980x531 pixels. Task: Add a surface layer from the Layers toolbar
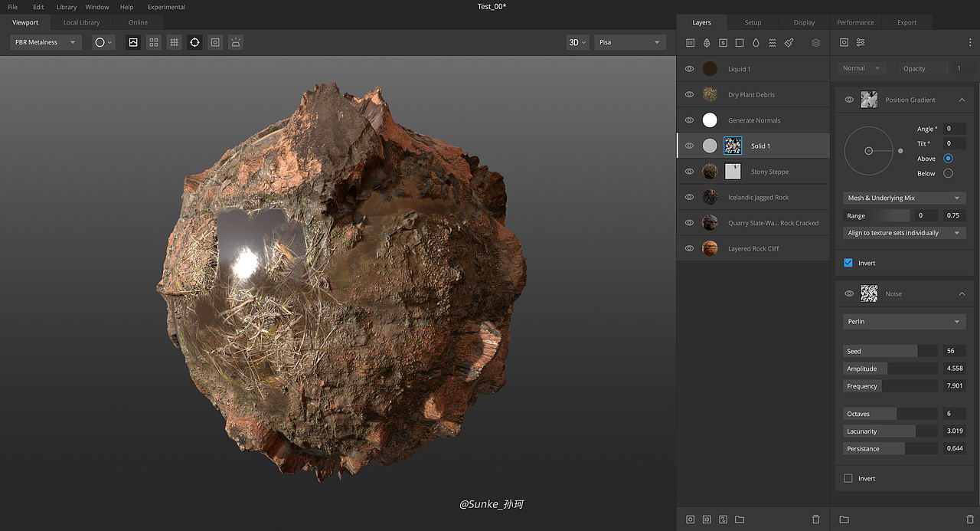690,43
